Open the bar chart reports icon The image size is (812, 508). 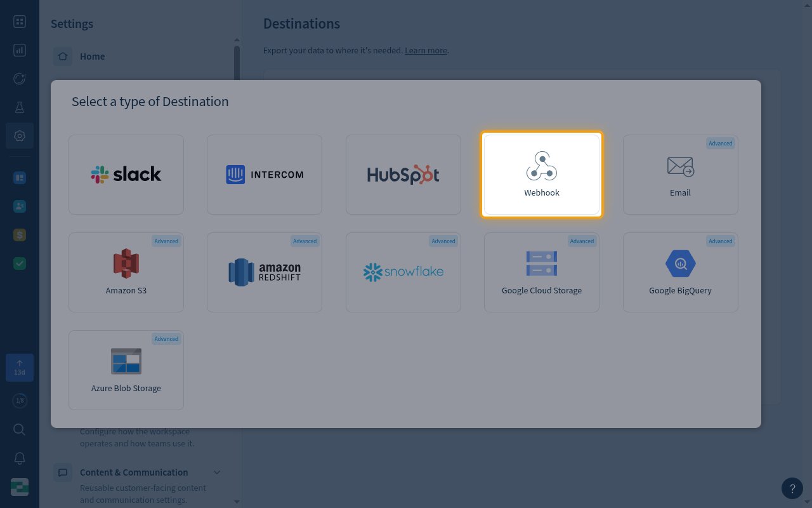point(20,50)
